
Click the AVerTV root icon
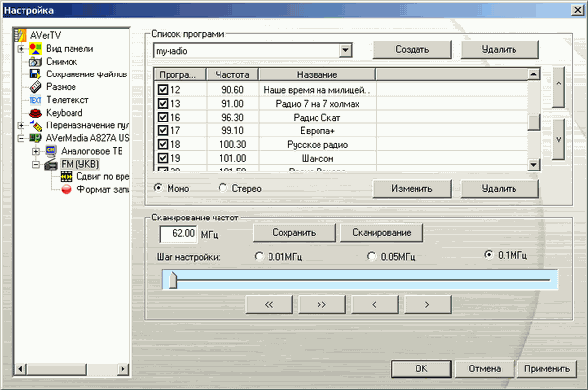[x=21, y=35]
